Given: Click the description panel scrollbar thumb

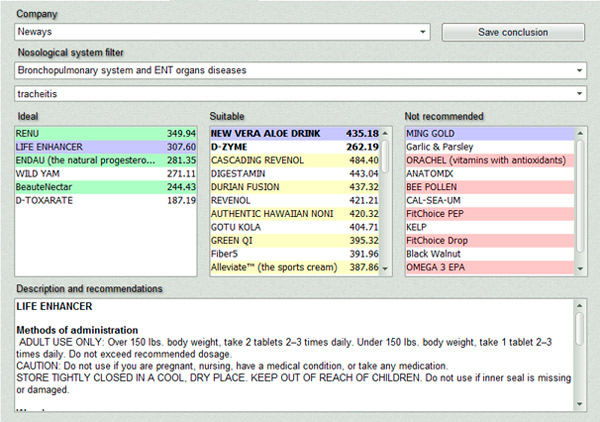Looking at the screenshot, I should [x=580, y=329].
